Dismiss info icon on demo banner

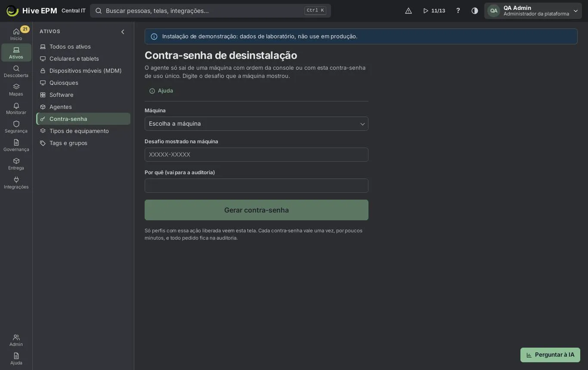(x=154, y=37)
